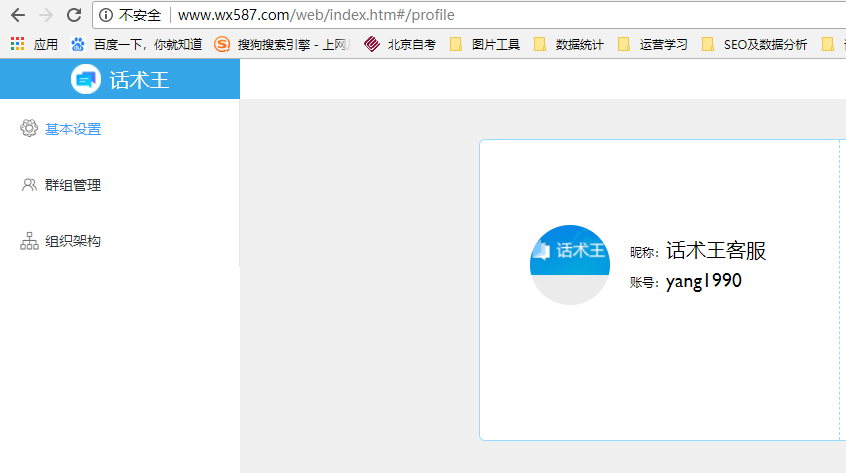Select 基本设置 in the sidebar
The height and width of the screenshot is (473, 846).
[x=72, y=129]
